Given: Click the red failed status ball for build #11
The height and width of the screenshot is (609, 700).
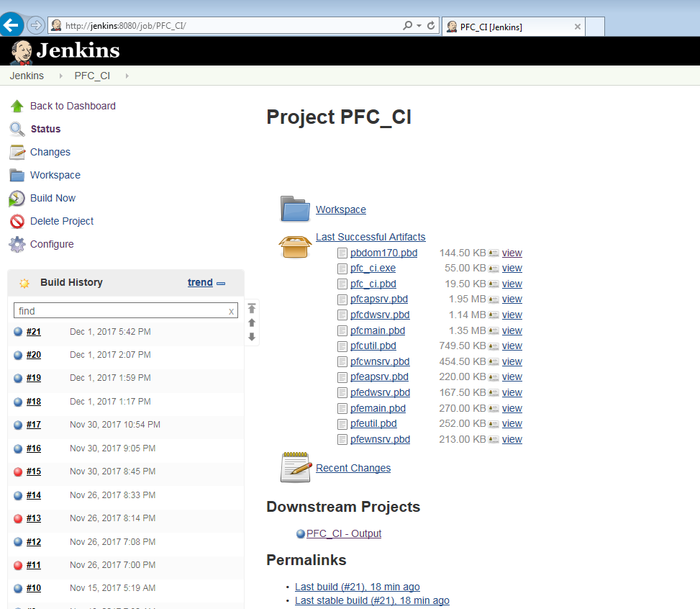Looking at the screenshot, I should tap(18, 565).
